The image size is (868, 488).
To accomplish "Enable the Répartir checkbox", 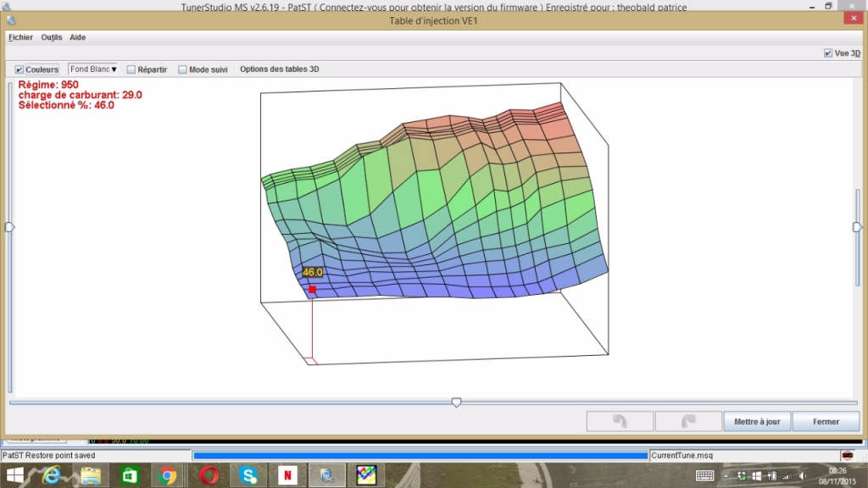I will pos(131,69).
